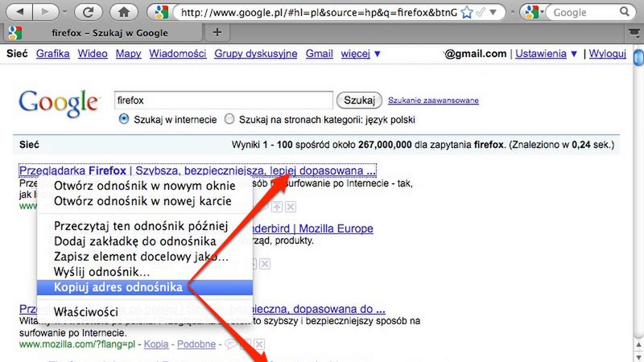Viewport: 644px width, 362px height.
Task: Open the 'Mozilla Europe' search result
Action: (x=313, y=228)
